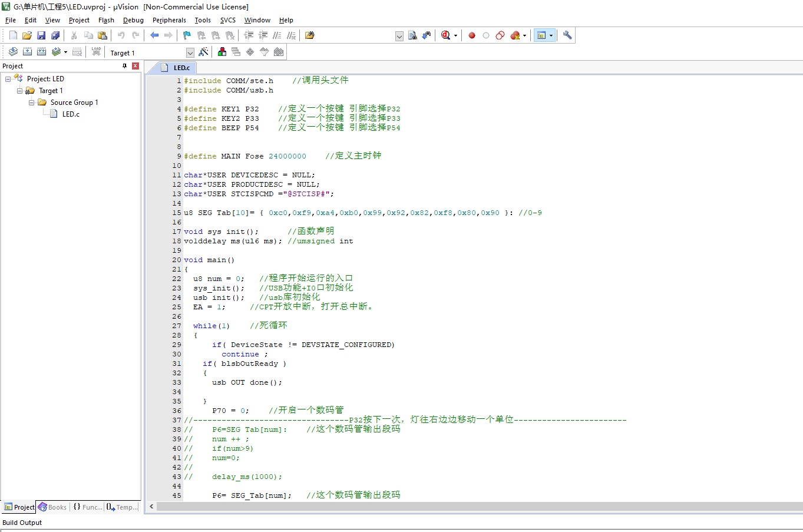Click the Save file icon

coord(41,35)
